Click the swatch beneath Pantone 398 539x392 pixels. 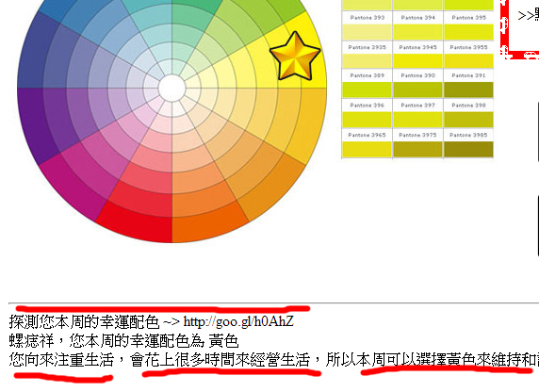tap(468, 120)
